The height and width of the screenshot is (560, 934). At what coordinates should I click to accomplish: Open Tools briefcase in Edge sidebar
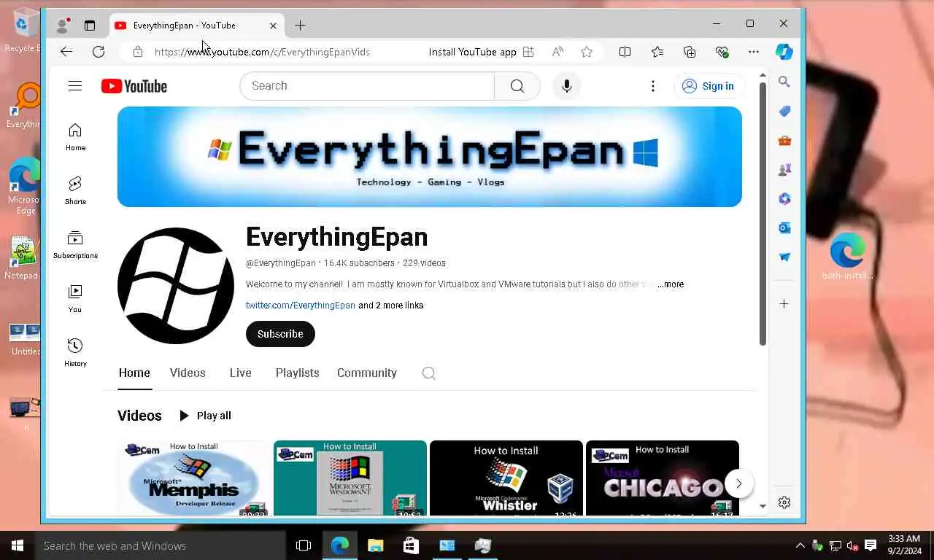click(x=784, y=140)
